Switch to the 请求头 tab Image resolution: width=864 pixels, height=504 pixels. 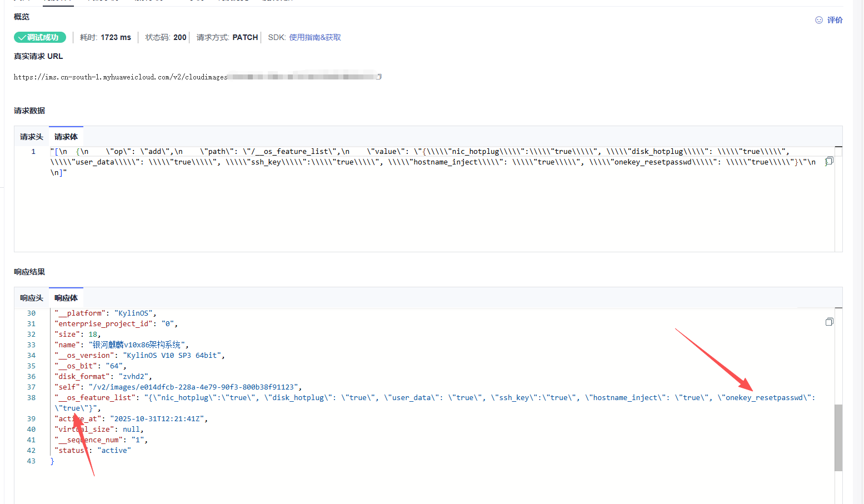pos(31,137)
